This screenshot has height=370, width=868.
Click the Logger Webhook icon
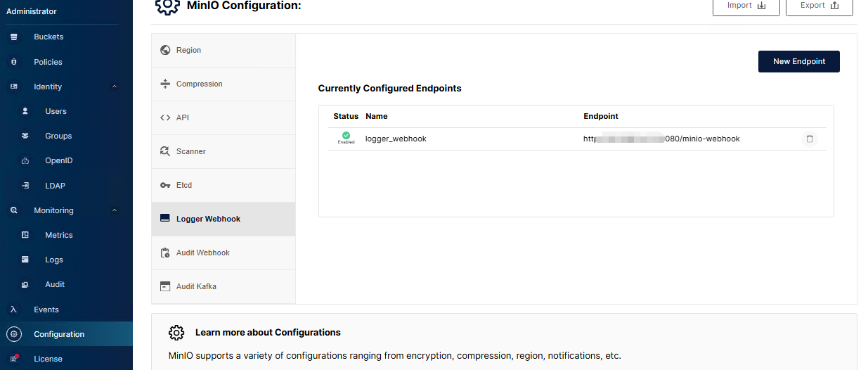[x=165, y=219]
